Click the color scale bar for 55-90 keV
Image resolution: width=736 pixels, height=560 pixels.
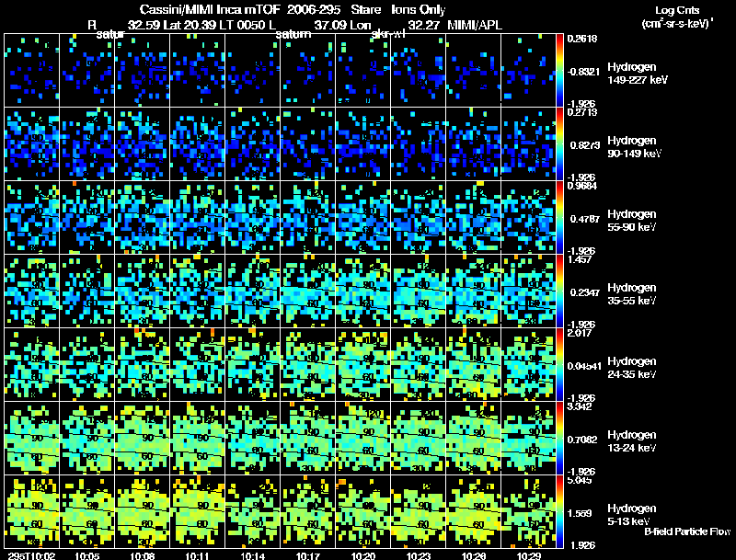click(559, 218)
